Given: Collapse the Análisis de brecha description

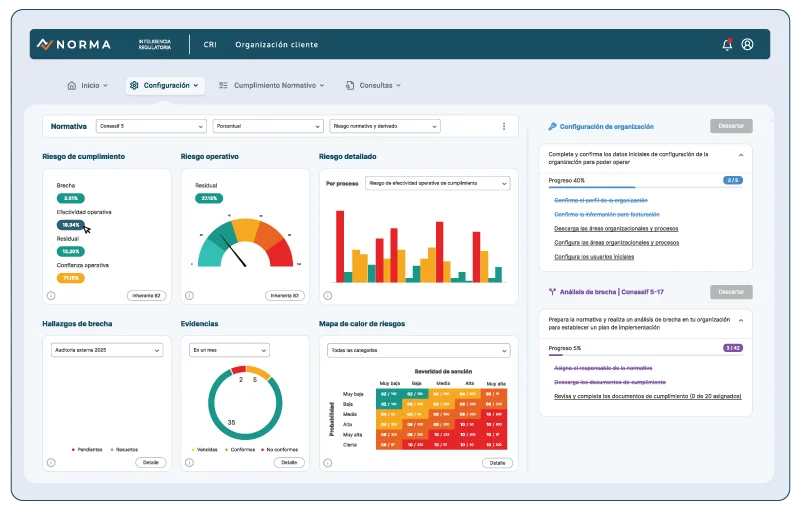Looking at the screenshot, I should pyautogui.click(x=741, y=320).
